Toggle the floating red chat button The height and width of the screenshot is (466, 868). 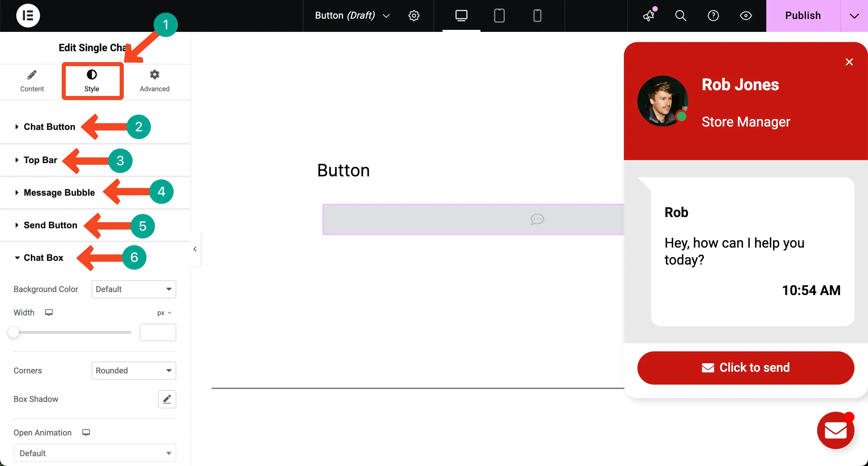[x=835, y=430]
